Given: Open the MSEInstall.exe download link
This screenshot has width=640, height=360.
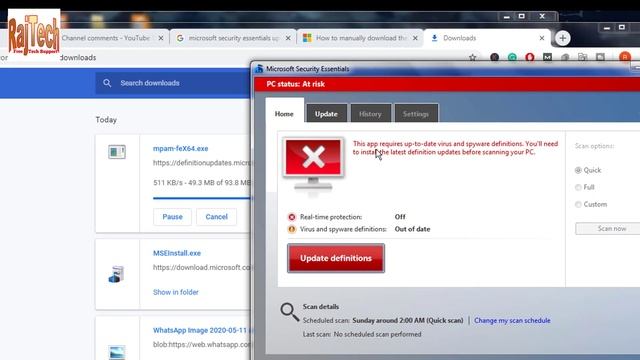Looking at the screenshot, I should coord(177,253).
